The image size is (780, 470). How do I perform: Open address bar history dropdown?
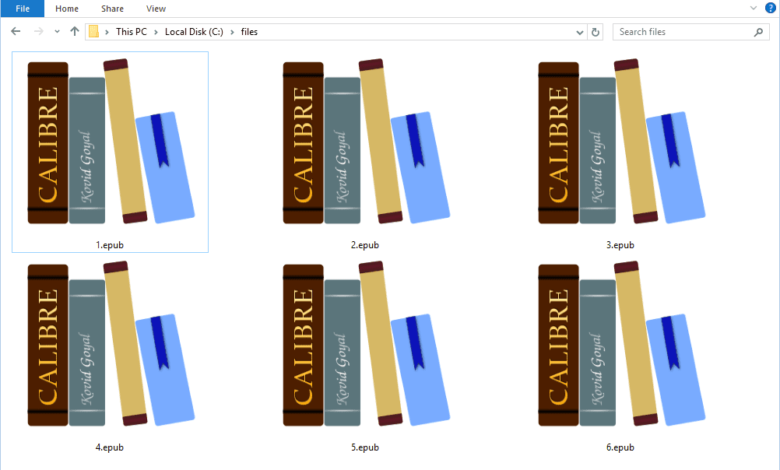580,32
